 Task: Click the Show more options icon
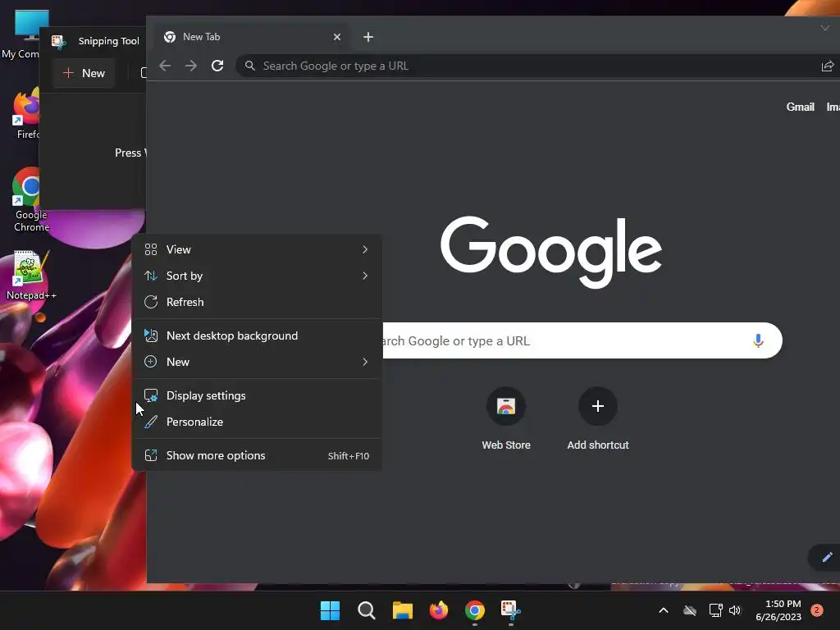click(151, 456)
